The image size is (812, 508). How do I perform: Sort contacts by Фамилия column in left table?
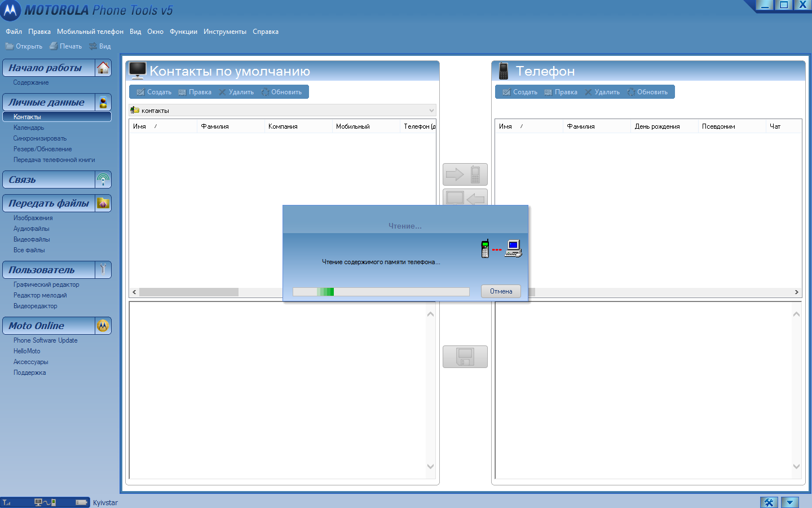(x=231, y=126)
